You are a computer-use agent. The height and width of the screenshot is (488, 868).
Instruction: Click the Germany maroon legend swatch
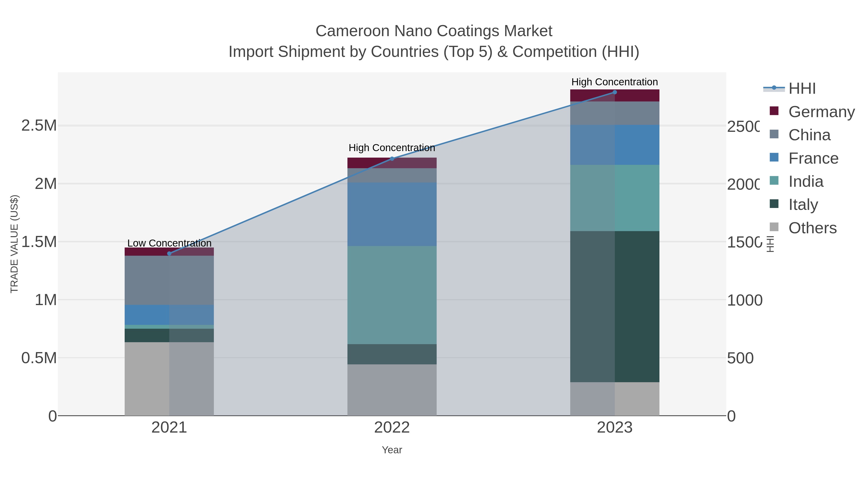(x=774, y=111)
